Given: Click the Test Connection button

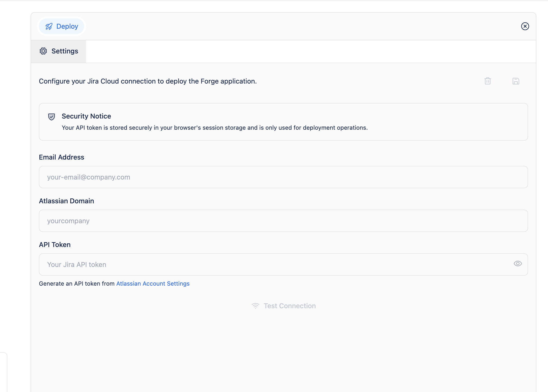Looking at the screenshot, I should pos(283,306).
